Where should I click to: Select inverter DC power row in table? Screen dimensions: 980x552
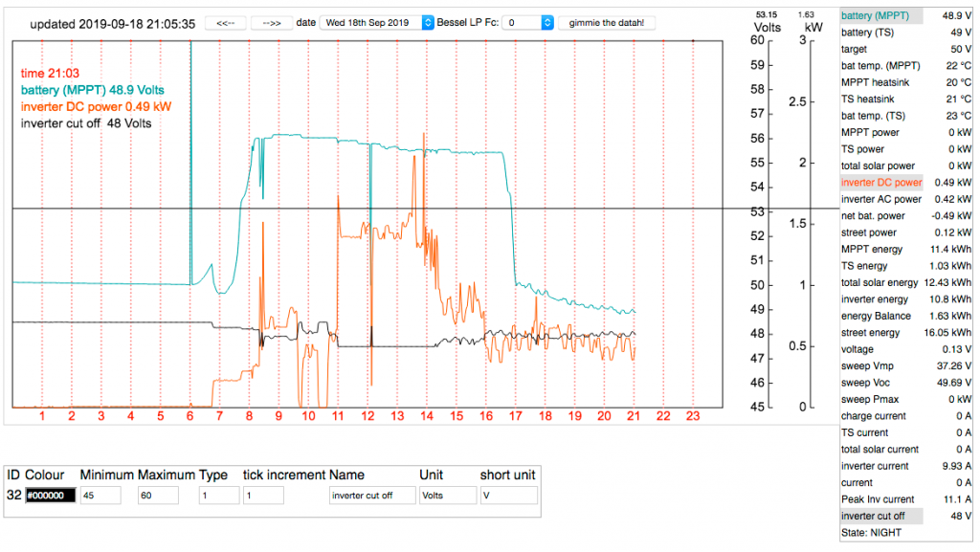click(907, 182)
